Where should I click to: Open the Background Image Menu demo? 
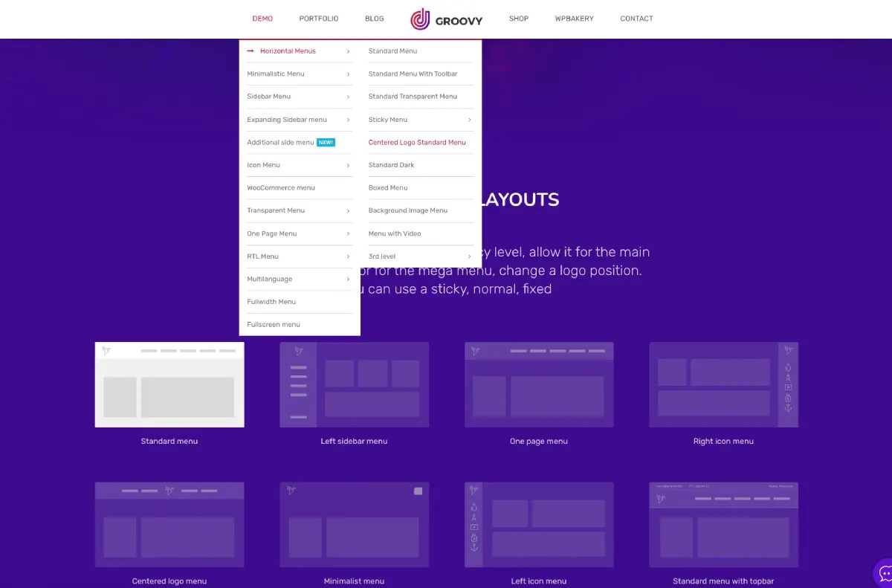(408, 210)
